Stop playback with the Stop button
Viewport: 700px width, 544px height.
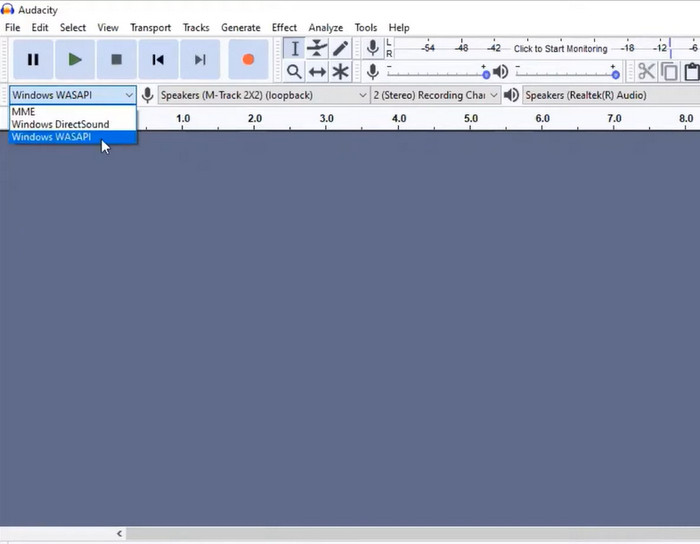(x=117, y=59)
